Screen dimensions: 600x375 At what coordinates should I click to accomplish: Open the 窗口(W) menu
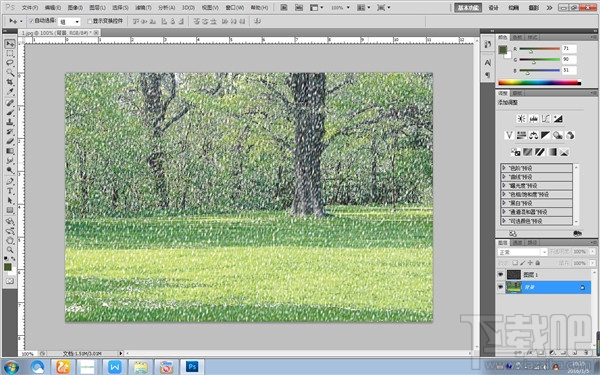[235, 8]
